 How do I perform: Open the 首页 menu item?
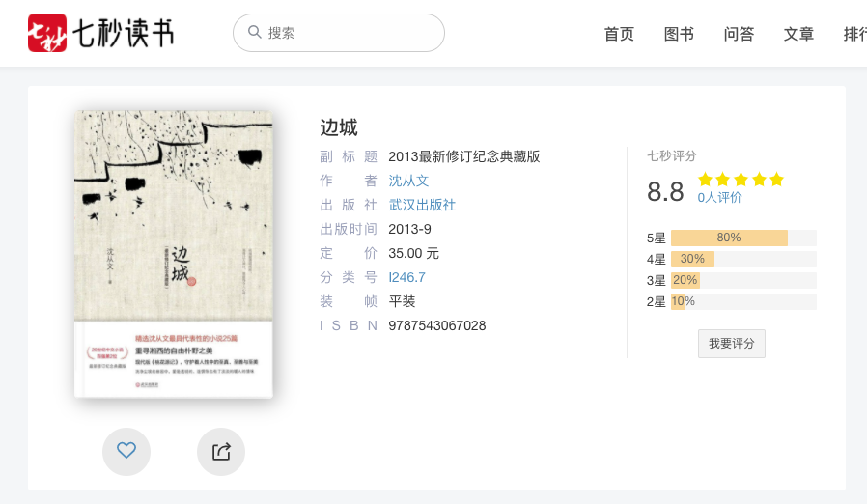[619, 35]
